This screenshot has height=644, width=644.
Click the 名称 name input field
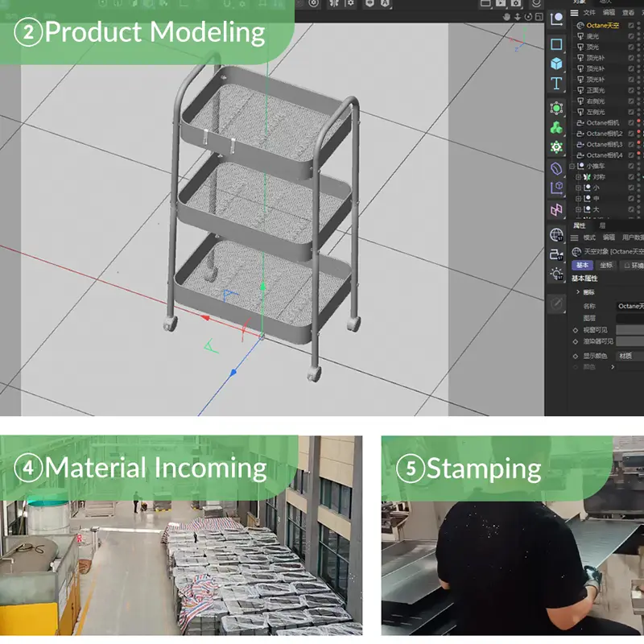629,306
